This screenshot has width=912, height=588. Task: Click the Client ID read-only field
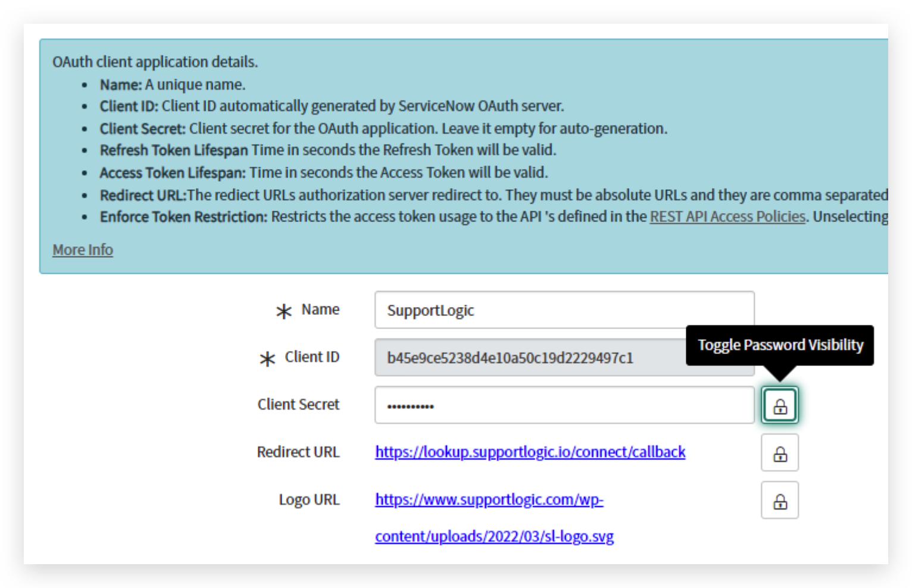564,358
